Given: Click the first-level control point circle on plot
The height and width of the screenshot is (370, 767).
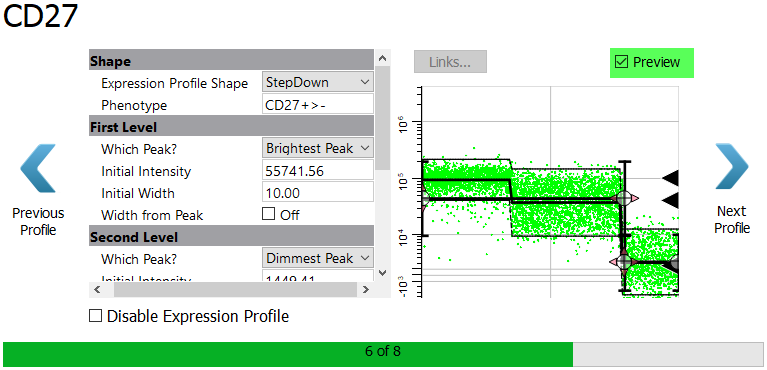Looking at the screenshot, I should point(624,198).
